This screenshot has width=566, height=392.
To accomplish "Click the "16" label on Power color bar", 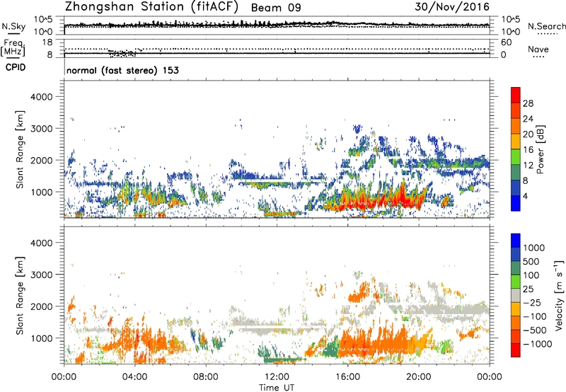I will pyautogui.click(x=528, y=150).
